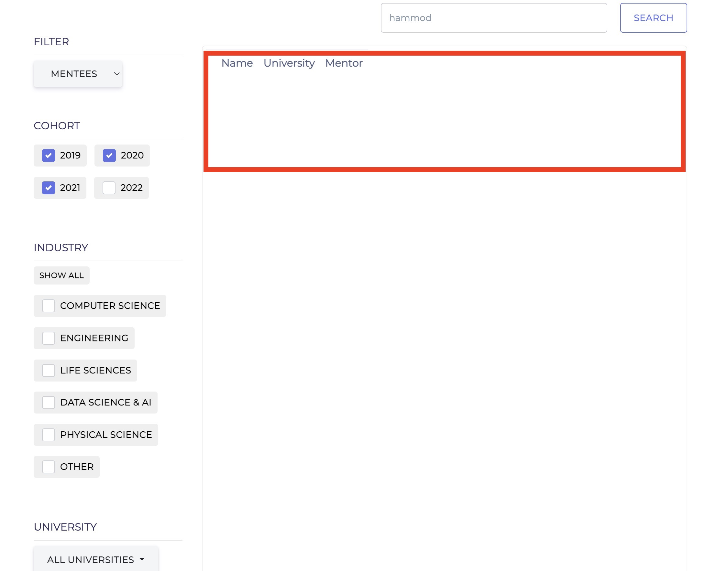Screen dimensions: 728x571
Task: Disable the 2021 cohort filter
Action: 49,188
